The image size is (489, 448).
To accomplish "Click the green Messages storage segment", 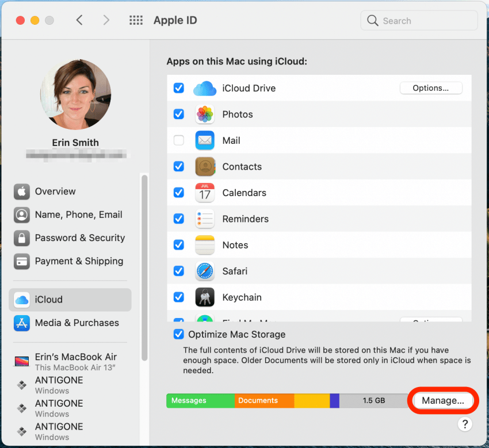I will [201, 401].
